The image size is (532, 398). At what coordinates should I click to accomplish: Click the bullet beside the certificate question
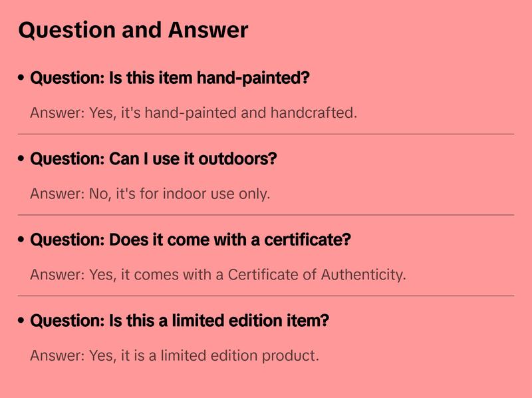click(x=22, y=240)
